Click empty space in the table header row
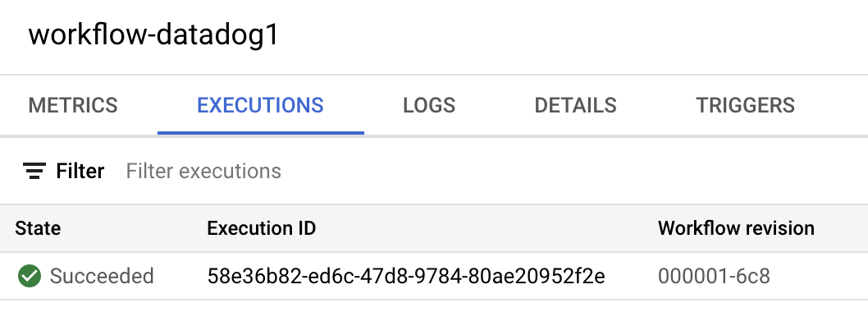This screenshot has height=335, width=868. pyautogui.click(x=492, y=228)
